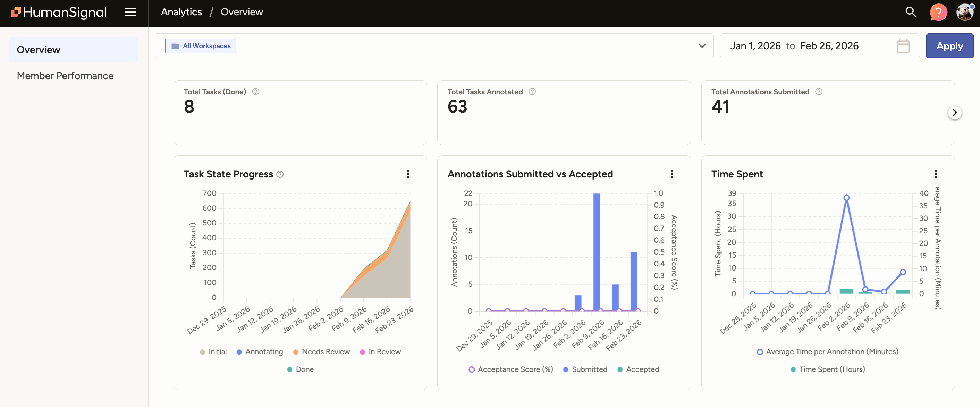Open the user avatar profile menu
This screenshot has height=407, width=980.
(x=965, y=12)
